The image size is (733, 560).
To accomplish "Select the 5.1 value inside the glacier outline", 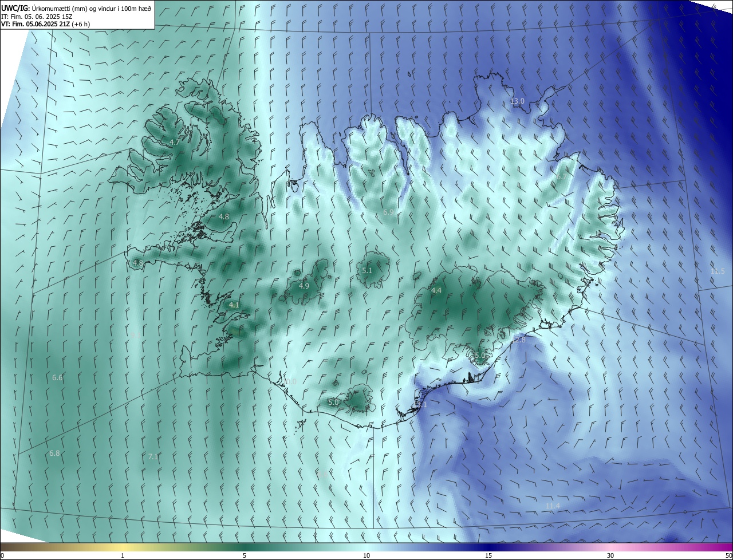I will pyautogui.click(x=367, y=271).
